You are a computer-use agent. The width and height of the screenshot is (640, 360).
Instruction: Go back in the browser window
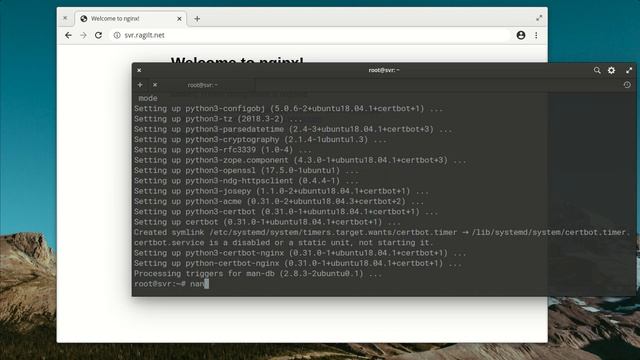click(x=68, y=36)
